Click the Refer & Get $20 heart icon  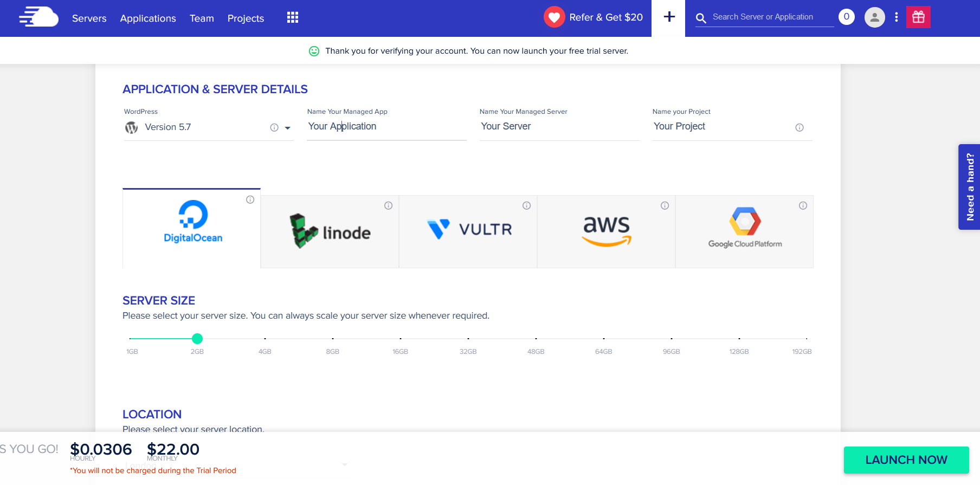point(554,17)
